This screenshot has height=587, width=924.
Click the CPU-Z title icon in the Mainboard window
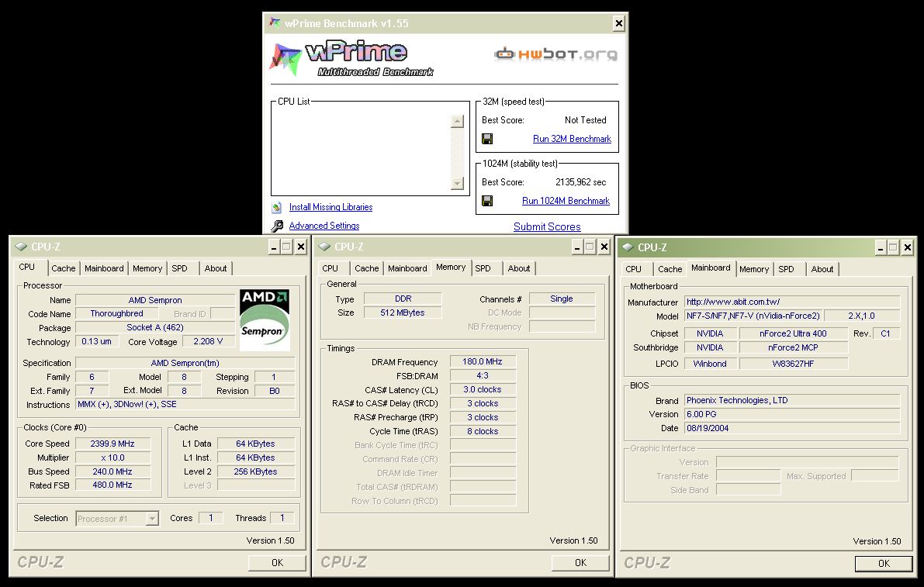click(628, 247)
